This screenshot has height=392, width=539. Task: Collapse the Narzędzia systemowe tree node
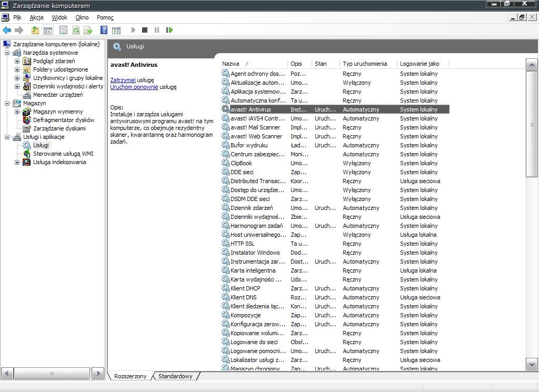point(7,53)
